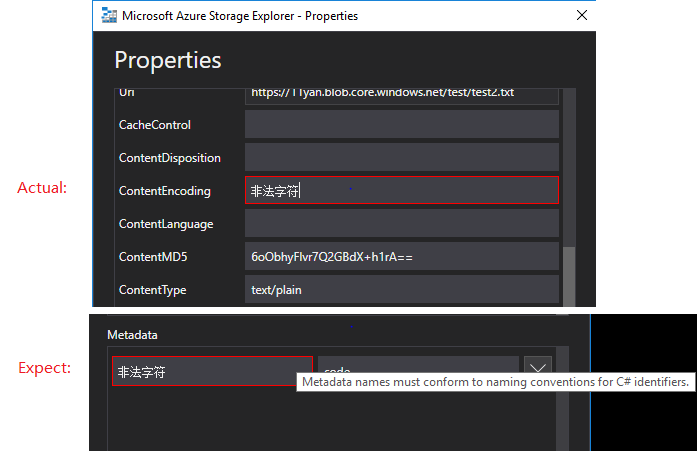Click the Metadata name field with red border

pos(212,371)
